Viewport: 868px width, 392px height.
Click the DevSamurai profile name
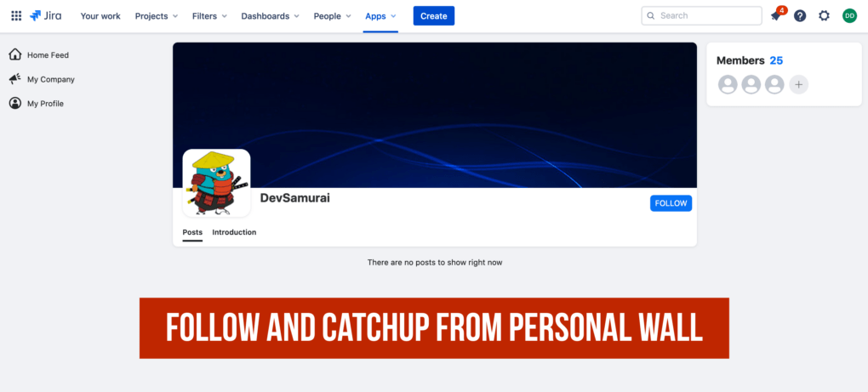point(295,198)
